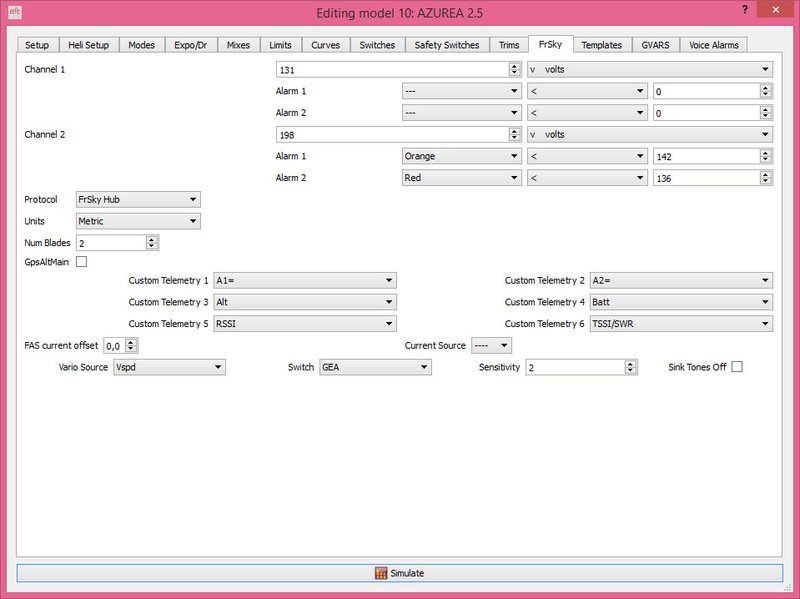Select the Expo/Dr tab
The image size is (800, 599).
[191, 45]
